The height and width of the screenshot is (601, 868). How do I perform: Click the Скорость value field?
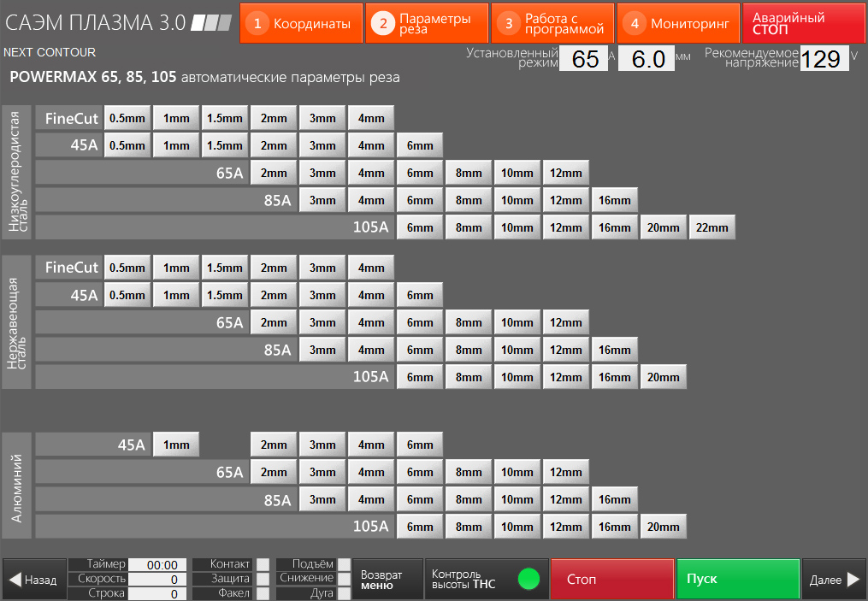pyautogui.click(x=157, y=579)
